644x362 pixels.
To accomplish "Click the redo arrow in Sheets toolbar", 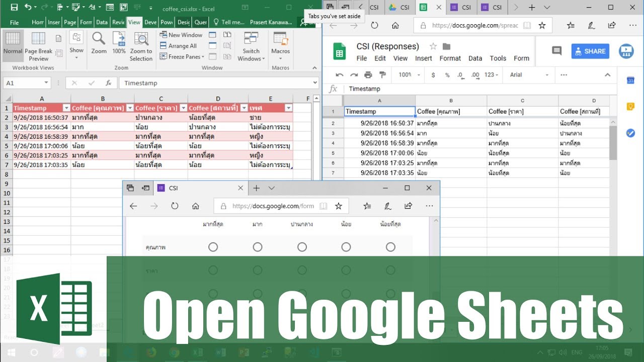I will (x=354, y=75).
